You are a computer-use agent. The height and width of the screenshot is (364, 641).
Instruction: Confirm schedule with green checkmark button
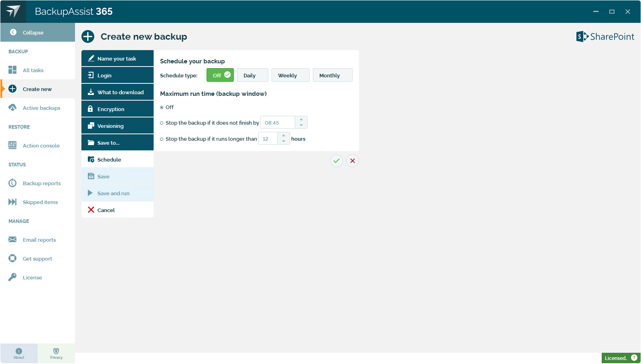337,161
